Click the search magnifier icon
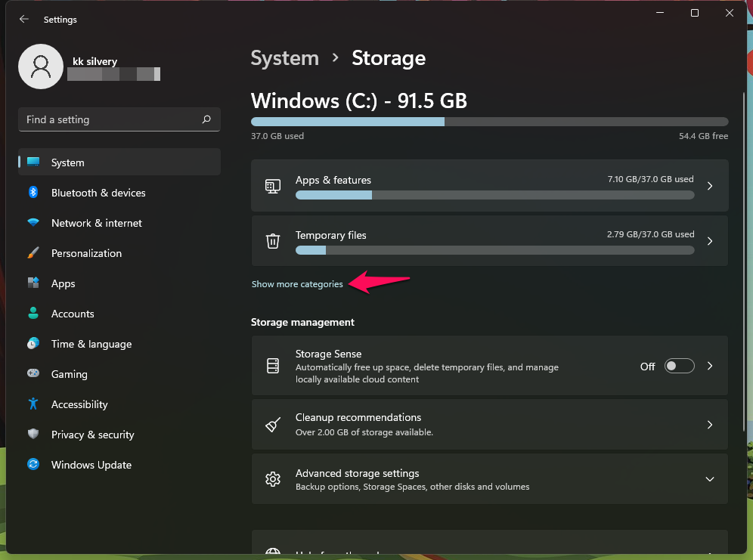The width and height of the screenshot is (753, 560). (x=206, y=119)
